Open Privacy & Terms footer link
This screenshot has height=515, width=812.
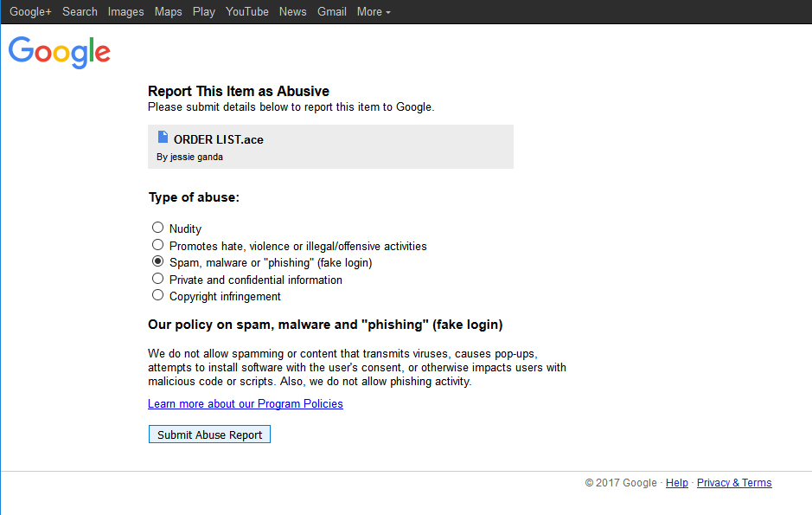(734, 483)
